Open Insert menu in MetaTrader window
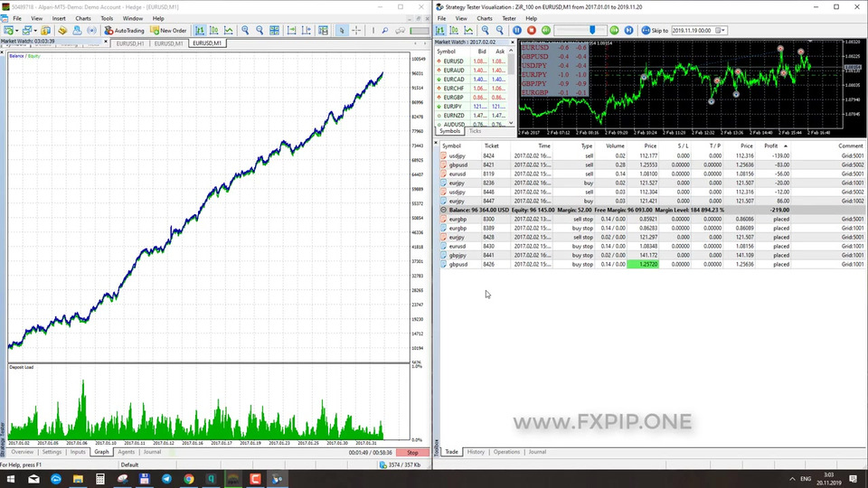 click(x=59, y=18)
